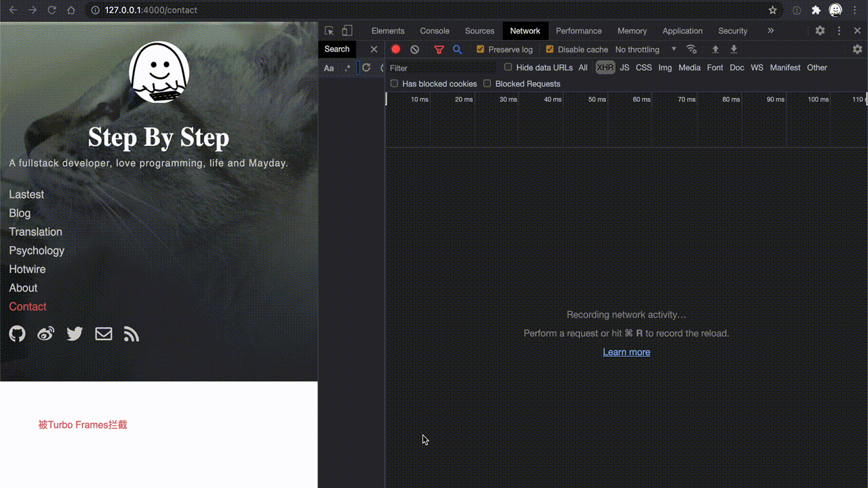This screenshot has height=488, width=868.
Task: Clear the network log
Action: coord(415,49)
